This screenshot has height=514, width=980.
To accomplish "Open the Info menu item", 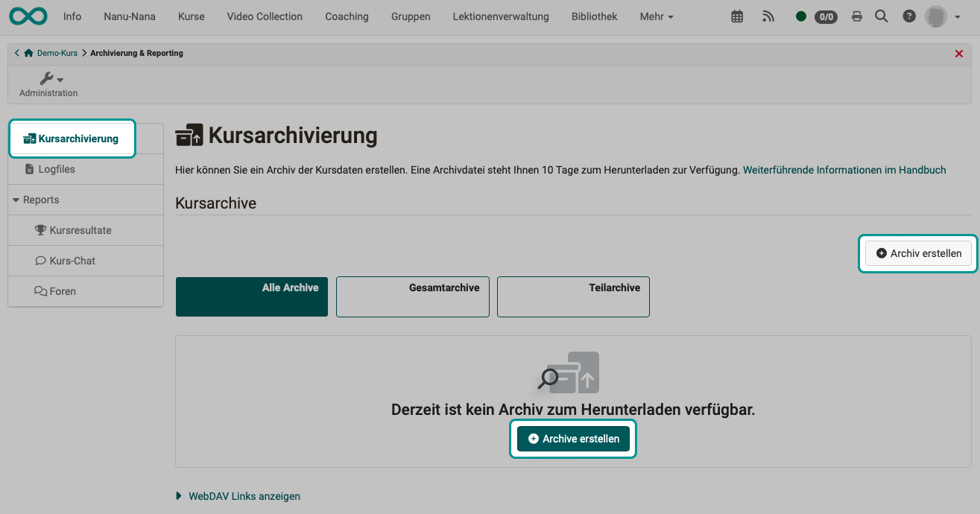I will point(72,16).
